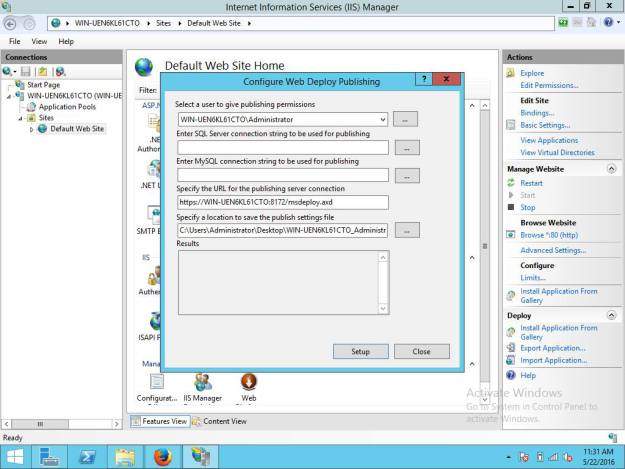Open Server Manager from the taskbar
Viewport: 625px width, 469px height.
[x=49, y=457]
